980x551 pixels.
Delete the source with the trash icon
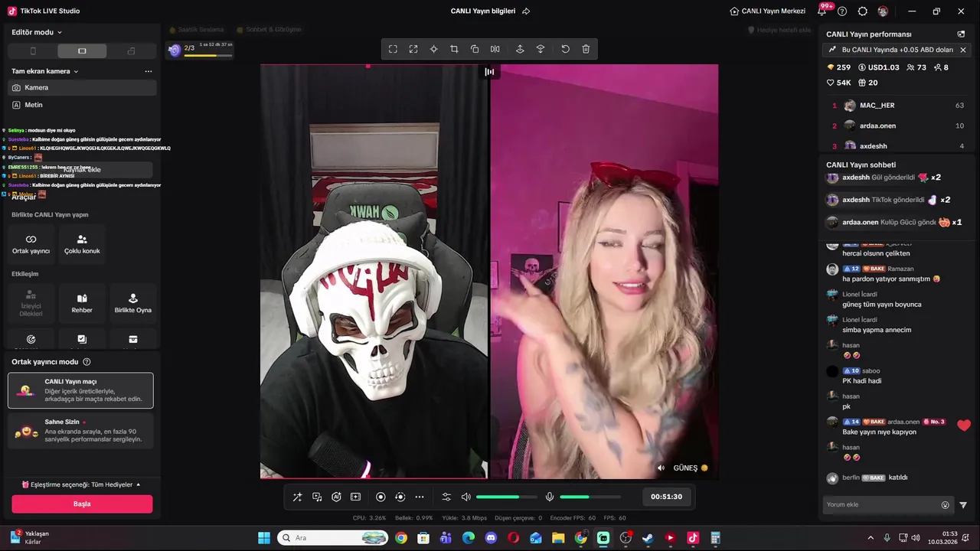pyautogui.click(x=586, y=49)
